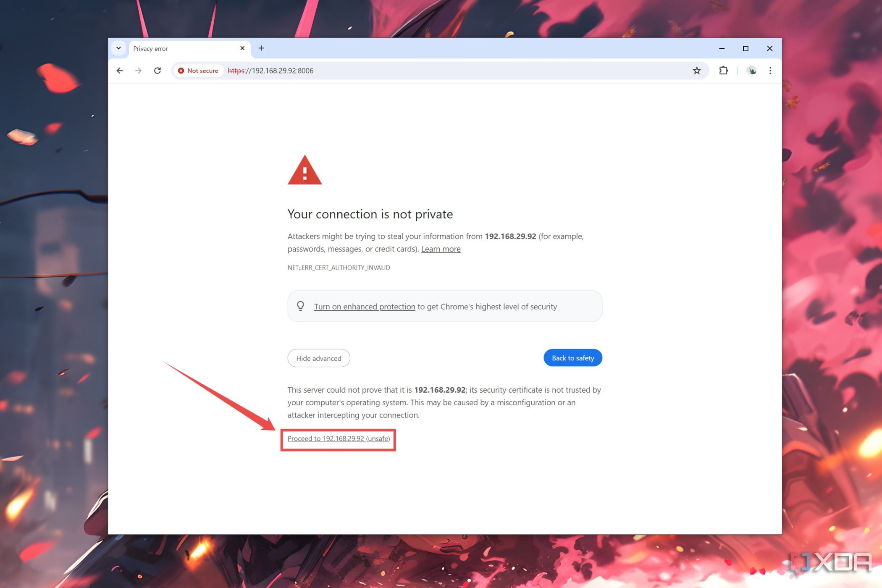Click 'Learn more' about the privacy error
The height and width of the screenshot is (588, 882).
[440, 249]
